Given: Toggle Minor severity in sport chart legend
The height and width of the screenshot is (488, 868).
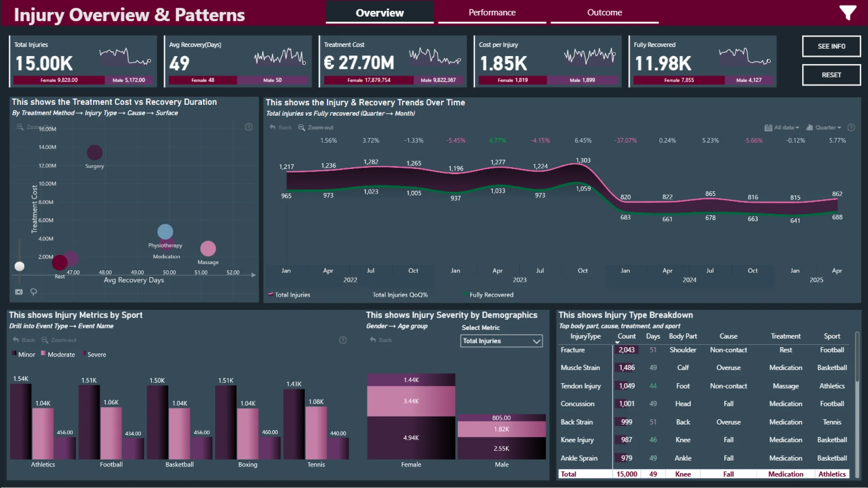Looking at the screenshot, I should pyautogui.click(x=24, y=354).
